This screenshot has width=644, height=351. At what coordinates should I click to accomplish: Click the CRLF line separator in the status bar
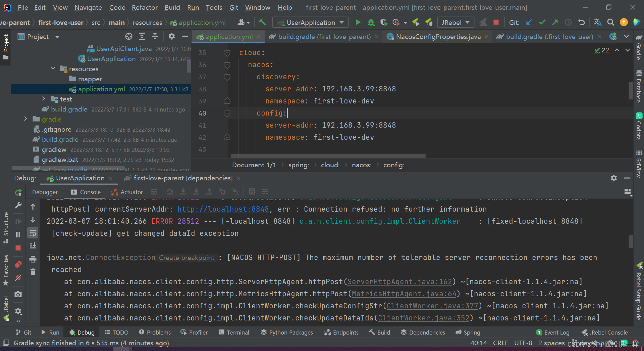click(500, 343)
